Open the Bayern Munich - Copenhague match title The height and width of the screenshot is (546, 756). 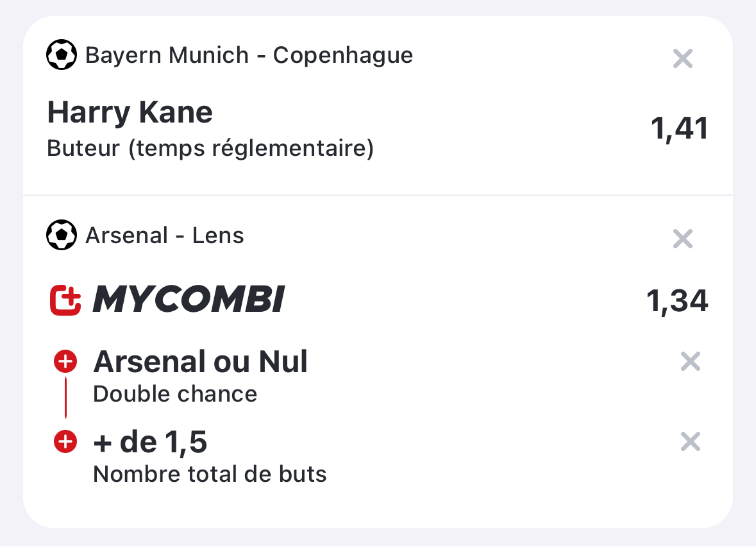[249, 55]
